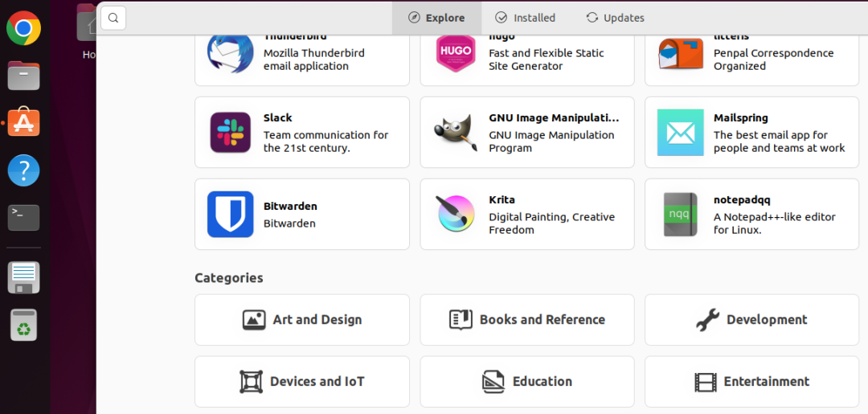Click 'Fast and Flexible Static Site Generator'
Screen dimensions: 868x414
coord(547,59)
